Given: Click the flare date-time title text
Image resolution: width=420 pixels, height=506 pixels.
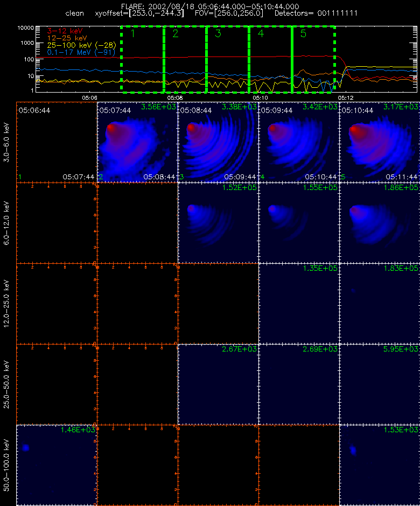Looking at the screenshot, I should [210, 6].
